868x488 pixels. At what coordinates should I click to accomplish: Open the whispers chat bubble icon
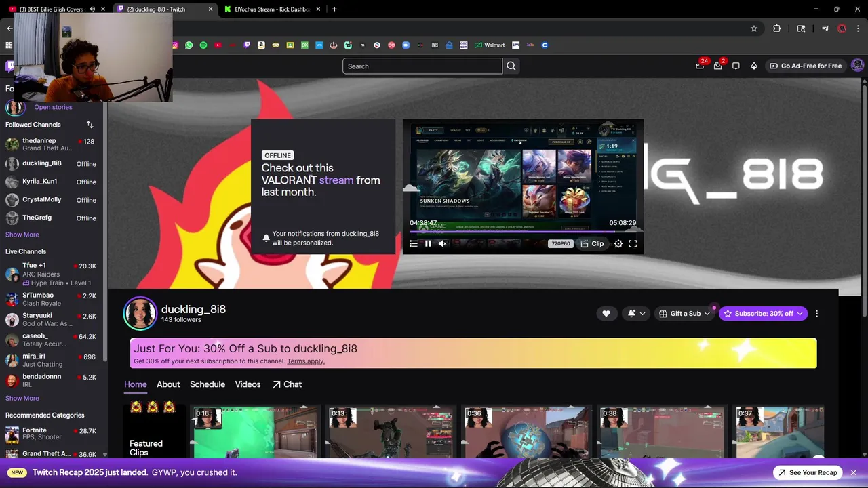736,66
